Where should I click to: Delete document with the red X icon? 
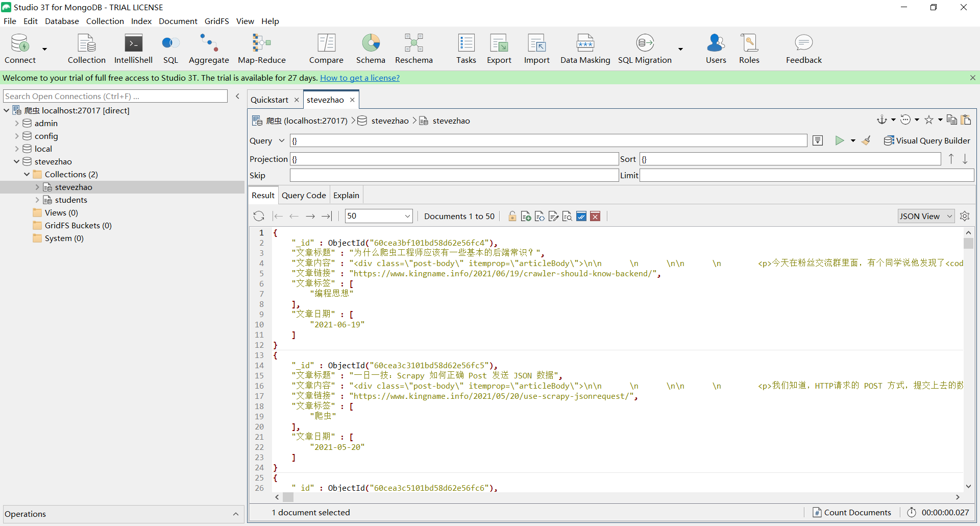tap(595, 217)
